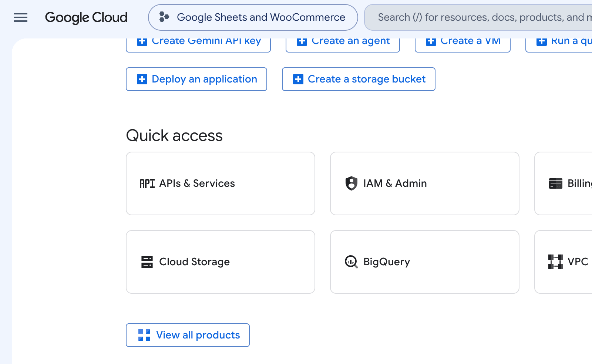Click plus icon on Deploy an application
Viewport: 592px width, 364px height.
pyautogui.click(x=142, y=79)
